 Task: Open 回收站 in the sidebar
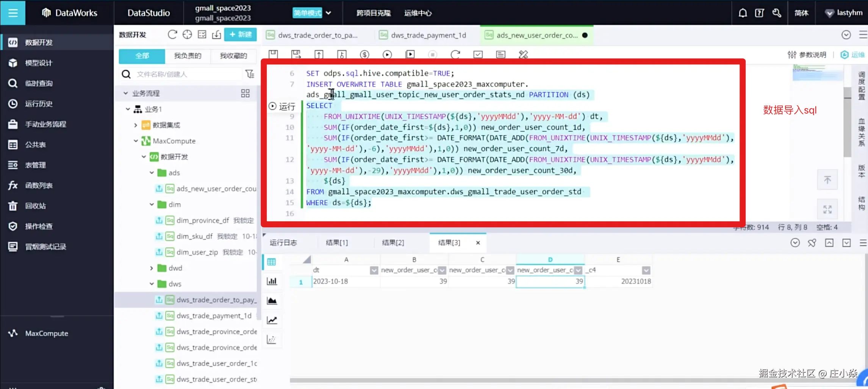(35, 206)
